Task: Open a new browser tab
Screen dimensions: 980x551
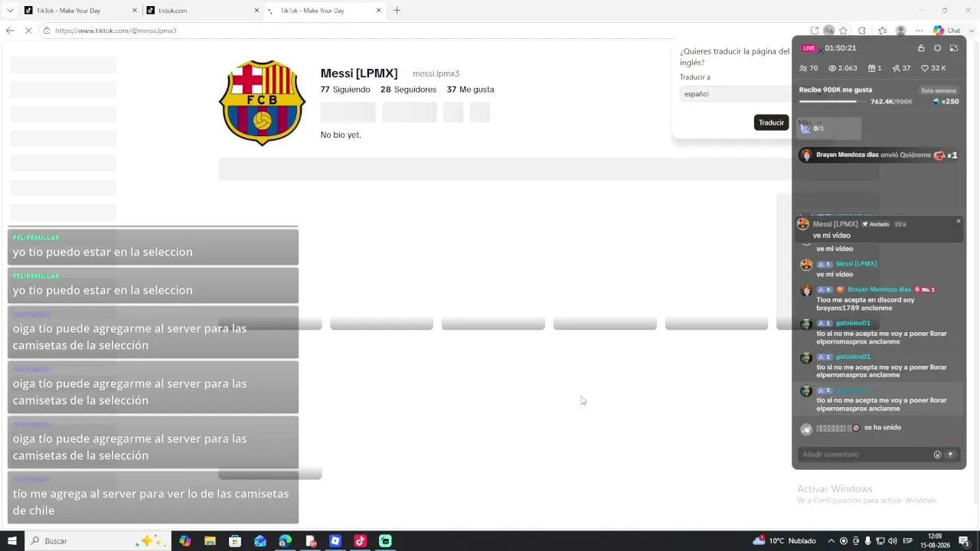Action: [x=397, y=11]
